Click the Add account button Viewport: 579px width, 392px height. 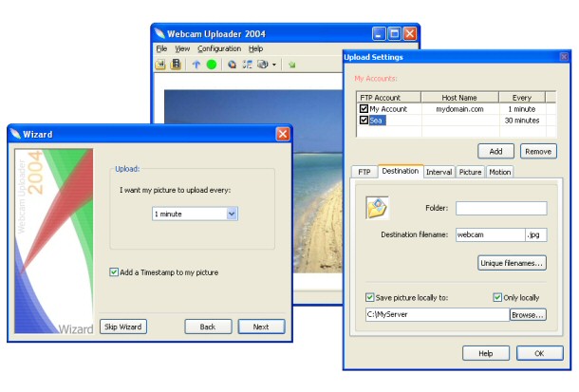(495, 151)
